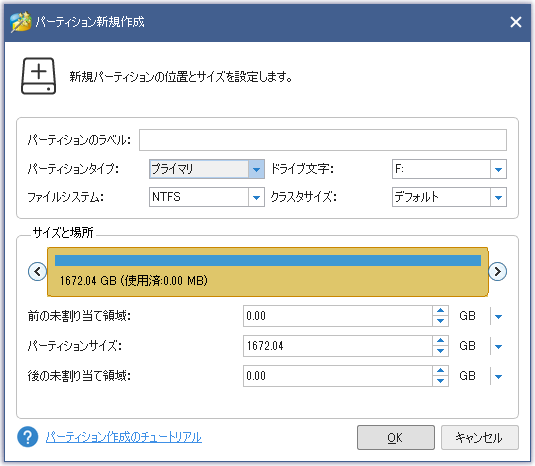Click the new partition drive icon
This screenshot has width=535, height=466.
click(39, 76)
